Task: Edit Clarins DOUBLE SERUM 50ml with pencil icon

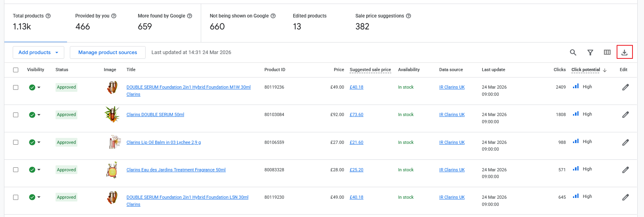Action: point(625,115)
